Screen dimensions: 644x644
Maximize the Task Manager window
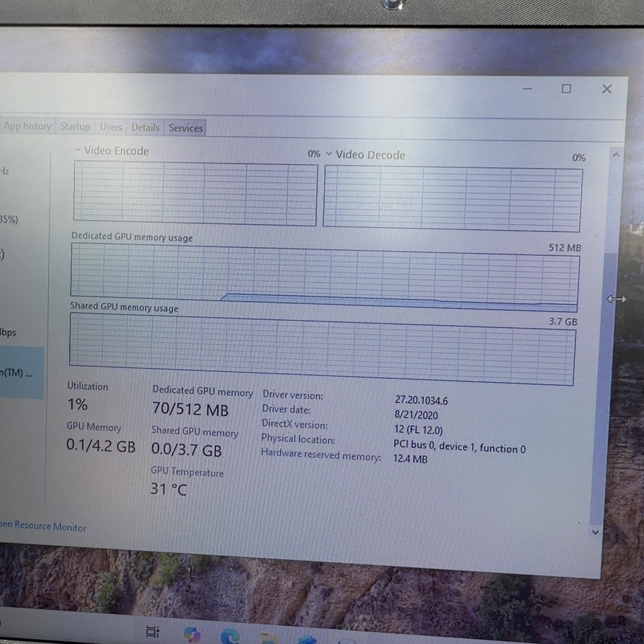[x=566, y=89]
